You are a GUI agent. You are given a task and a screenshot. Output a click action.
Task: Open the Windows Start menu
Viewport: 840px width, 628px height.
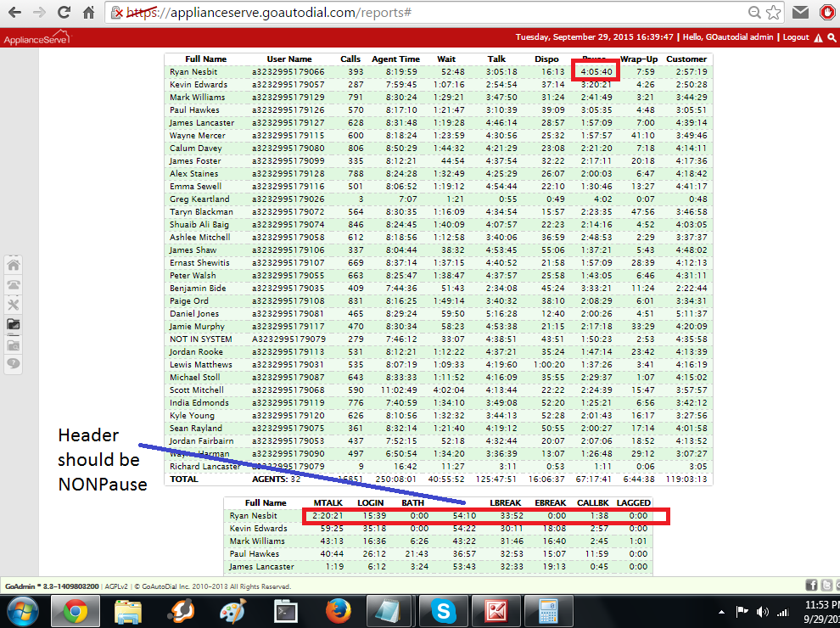[x=23, y=611]
